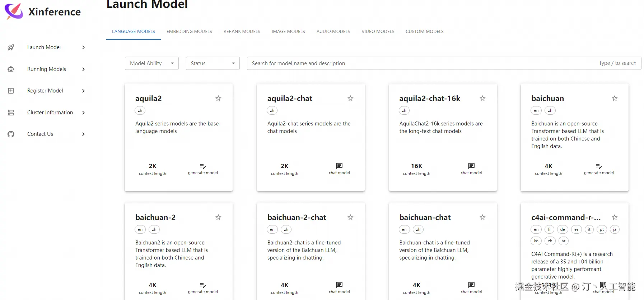The width and height of the screenshot is (644, 300).
Task: Favorite the aquila2 model with star
Action: click(x=218, y=98)
